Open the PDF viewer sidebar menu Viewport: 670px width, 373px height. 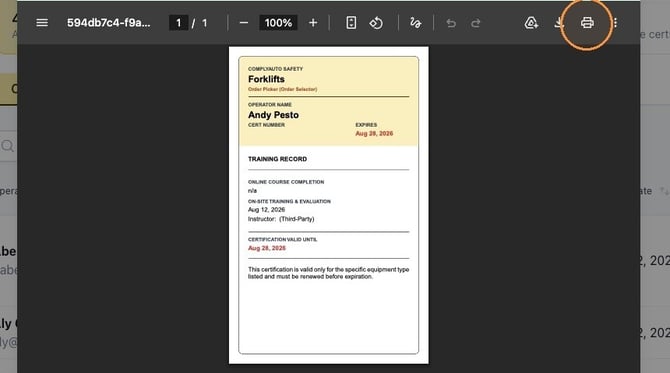coord(42,23)
